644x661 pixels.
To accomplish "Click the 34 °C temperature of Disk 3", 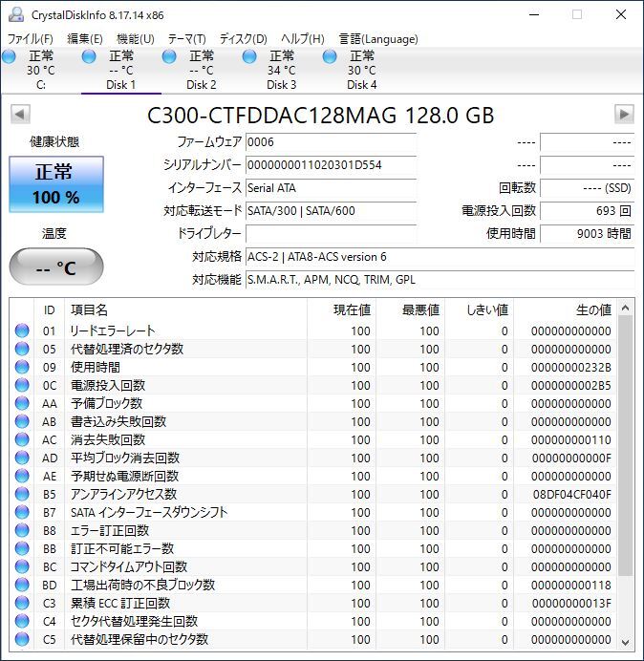I will (x=281, y=71).
